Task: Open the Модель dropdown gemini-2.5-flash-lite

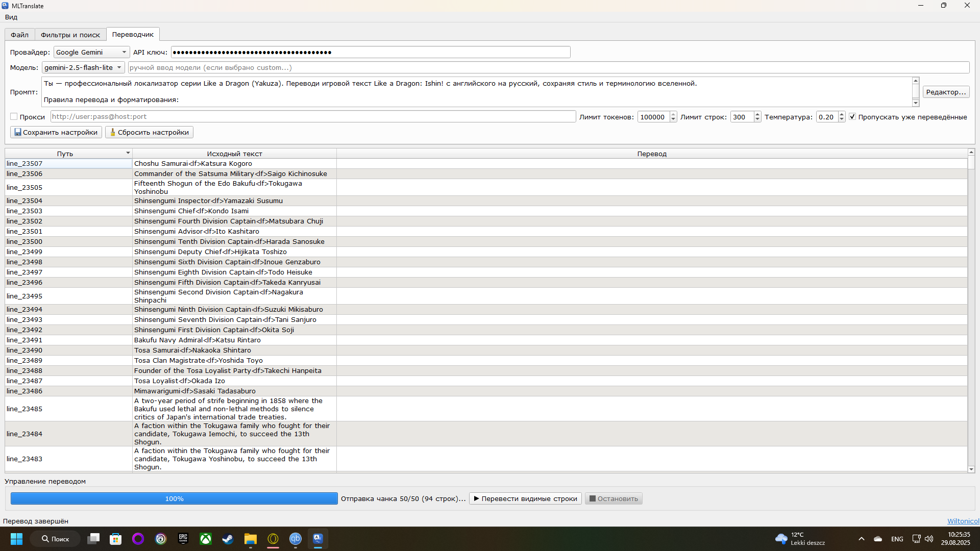Action: click(83, 67)
